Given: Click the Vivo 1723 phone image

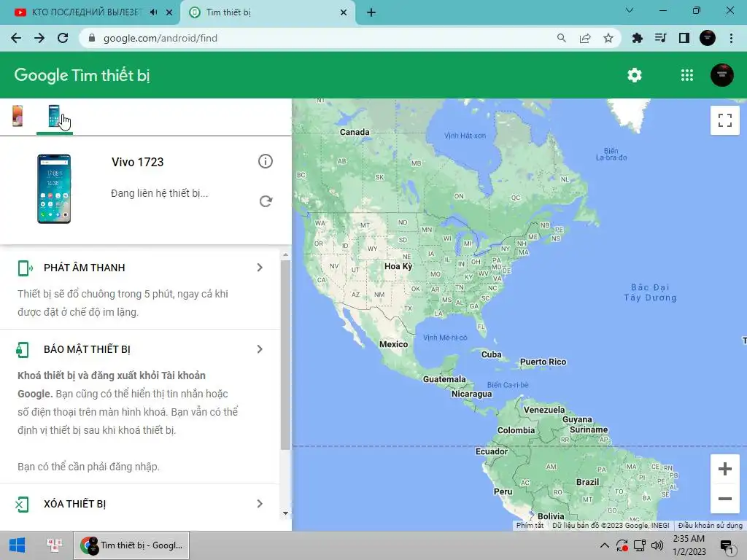Looking at the screenshot, I should tap(54, 189).
